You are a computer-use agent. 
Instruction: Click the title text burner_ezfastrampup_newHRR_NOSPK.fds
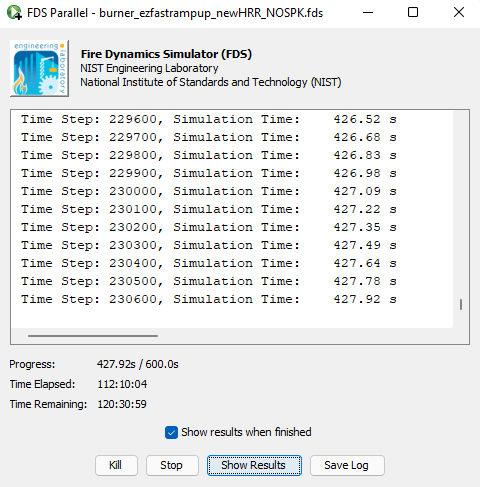coord(211,13)
